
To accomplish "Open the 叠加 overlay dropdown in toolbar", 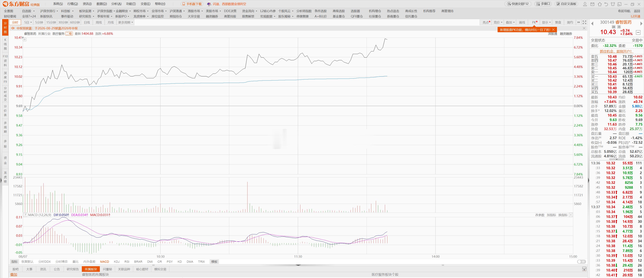I will 510,22.
